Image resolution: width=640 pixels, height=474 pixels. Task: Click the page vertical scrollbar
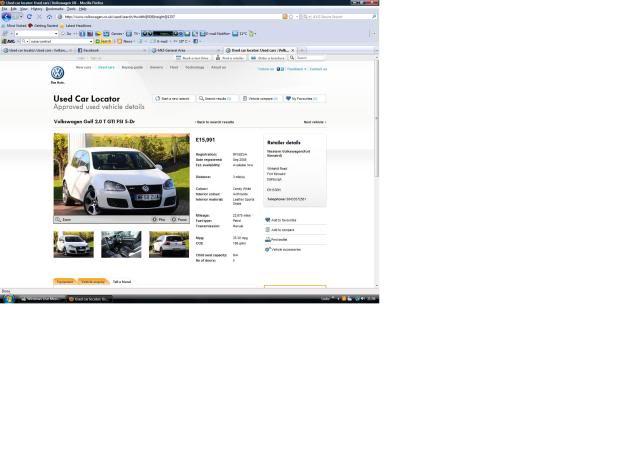pos(376,172)
